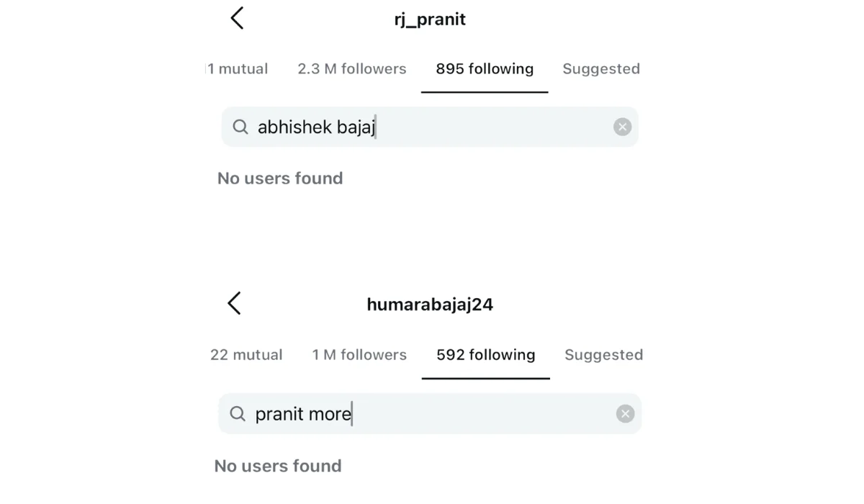This screenshot has width=864, height=504.
Task: Switch to the Suggested tab for rj_pranit
Action: [601, 68]
